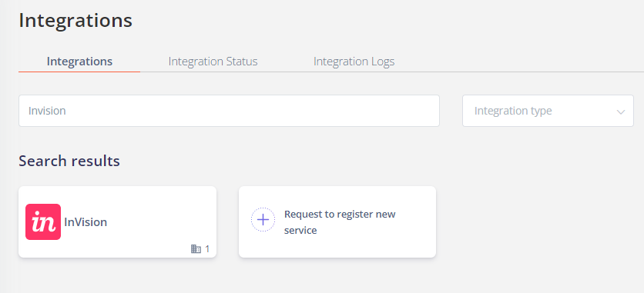This screenshot has width=644, height=293.
Task: Expand the chevron arrow in Integration type
Action: 621,112
